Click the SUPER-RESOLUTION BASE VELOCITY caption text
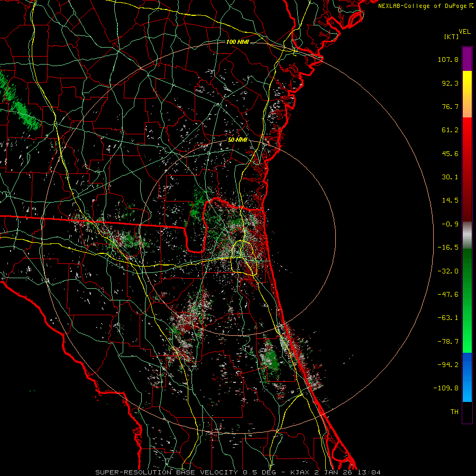 click(167, 472)
